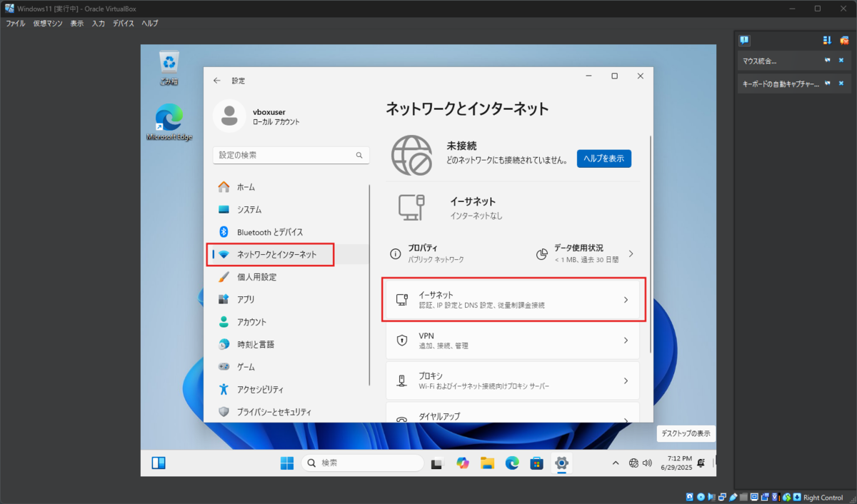Select ホーム in settings sidebar
The image size is (857, 504).
(x=290, y=187)
